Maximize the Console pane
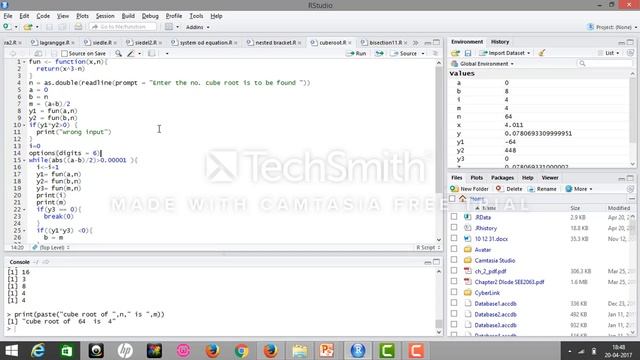The height and width of the screenshot is (360, 640). 436,262
